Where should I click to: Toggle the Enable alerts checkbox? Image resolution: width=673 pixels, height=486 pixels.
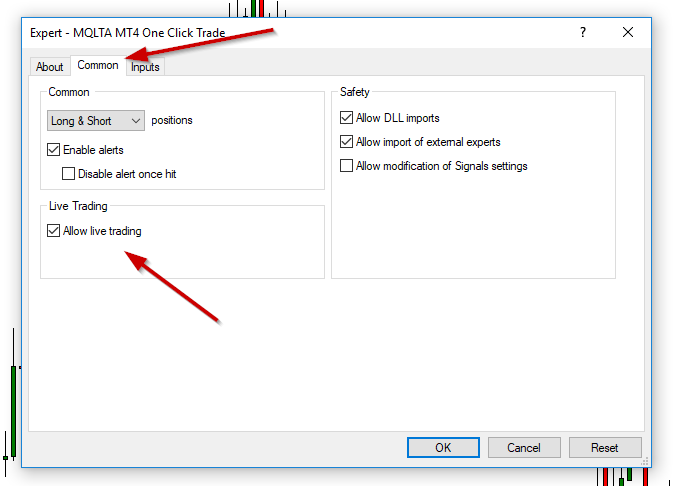tap(53, 150)
